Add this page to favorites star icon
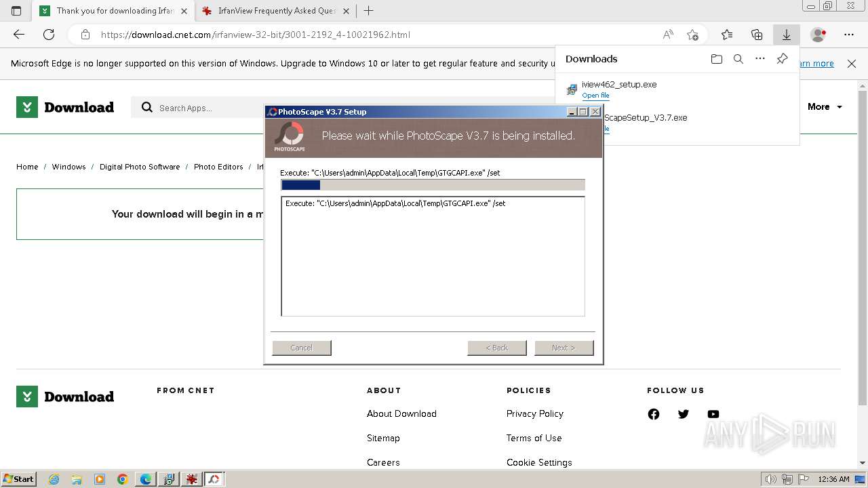This screenshot has height=488, width=868. pyautogui.click(x=692, y=35)
